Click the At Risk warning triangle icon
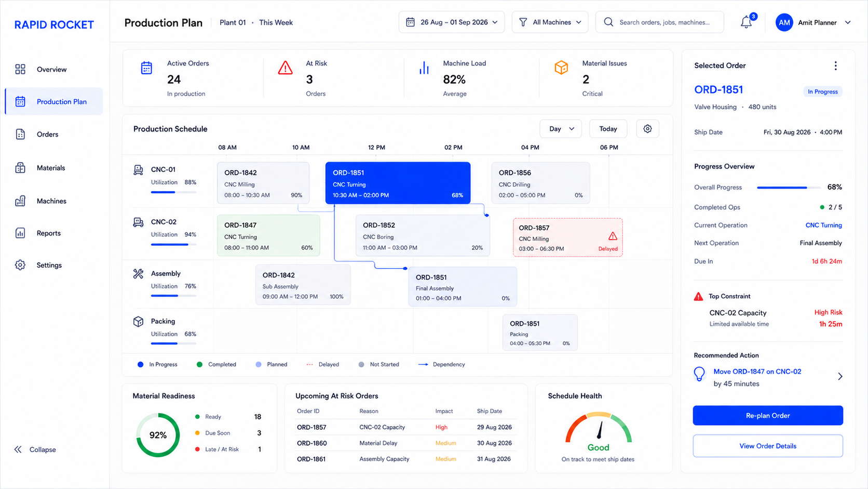The image size is (868, 489). [x=285, y=68]
